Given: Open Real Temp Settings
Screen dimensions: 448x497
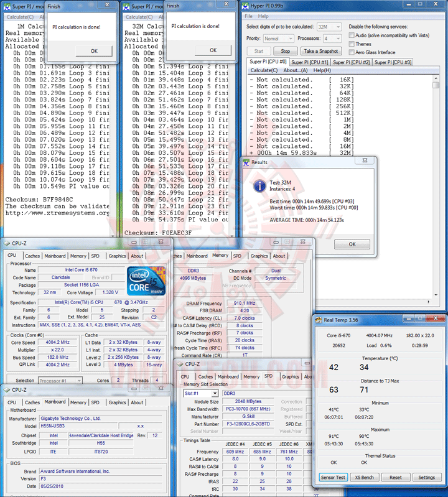Looking at the screenshot, I should [x=426, y=477].
